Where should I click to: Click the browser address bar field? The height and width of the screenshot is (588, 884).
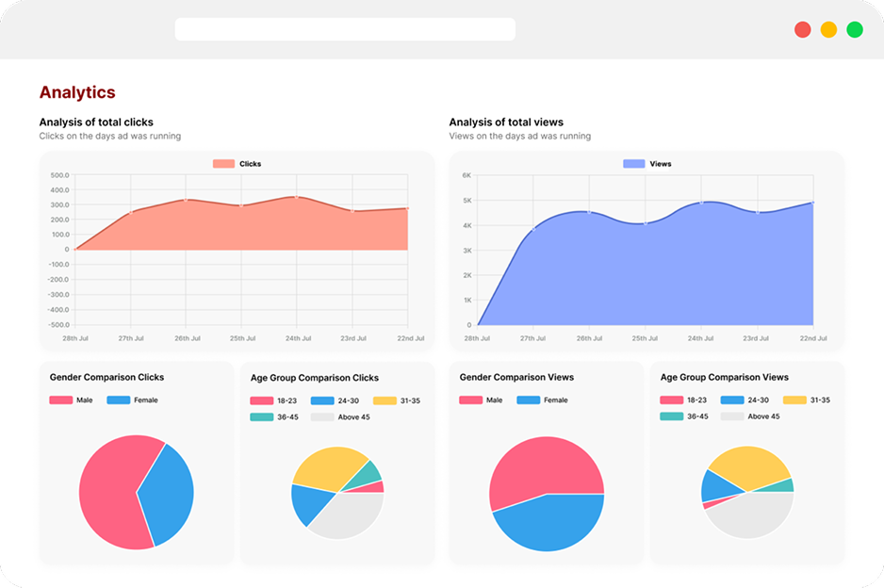345,29
